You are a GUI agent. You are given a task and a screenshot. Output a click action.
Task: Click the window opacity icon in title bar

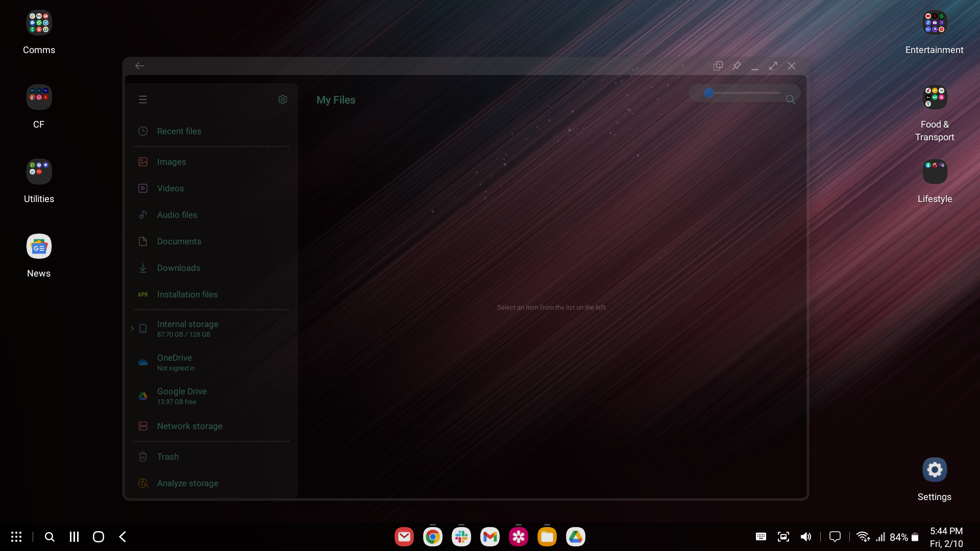click(718, 66)
